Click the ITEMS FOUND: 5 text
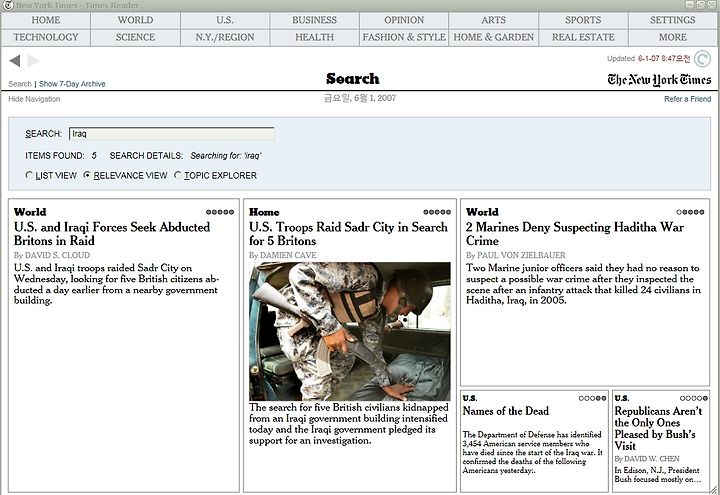 [61, 156]
